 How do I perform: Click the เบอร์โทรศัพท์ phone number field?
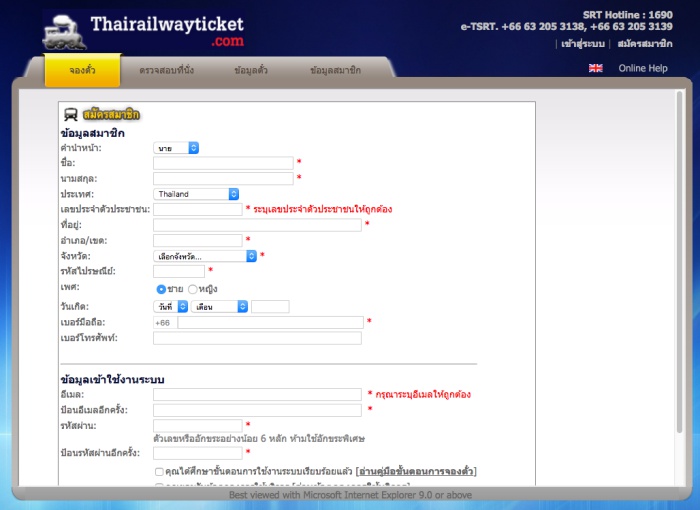coord(257,338)
